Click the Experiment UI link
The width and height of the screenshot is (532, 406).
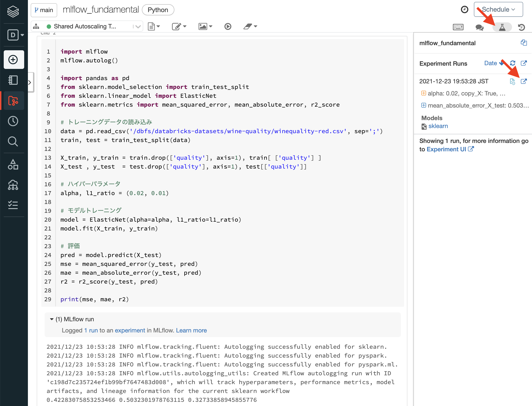pos(450,149)
